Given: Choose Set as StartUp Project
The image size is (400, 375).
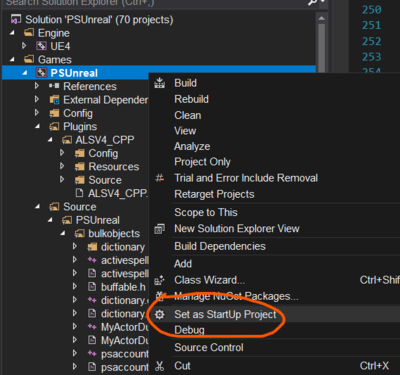Looking at the screenshot, I should click(x=225, y=314).
